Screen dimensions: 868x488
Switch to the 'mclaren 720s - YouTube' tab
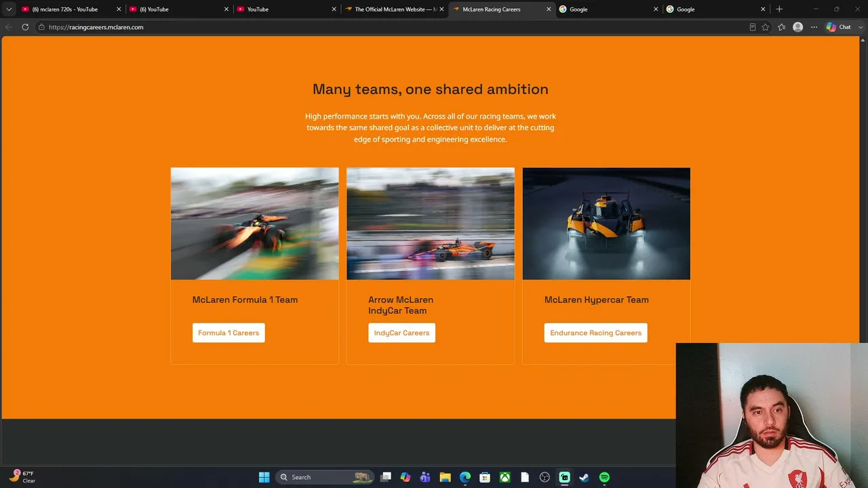click(x=71, y=9)
